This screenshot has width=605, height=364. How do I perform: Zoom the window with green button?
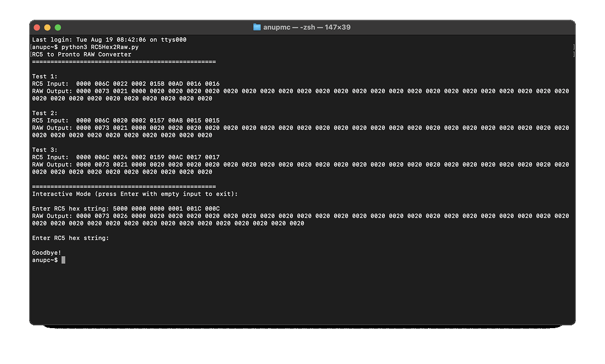(58, 27)
